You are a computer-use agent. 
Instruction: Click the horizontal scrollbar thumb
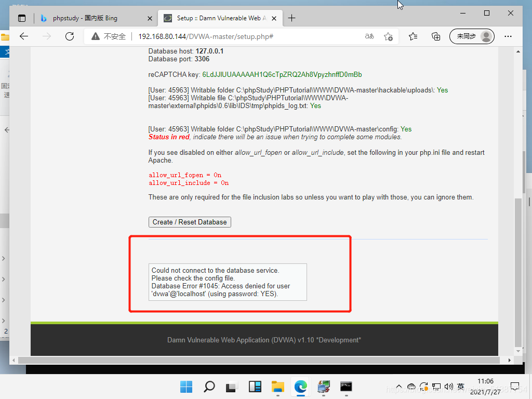(259, 361)
